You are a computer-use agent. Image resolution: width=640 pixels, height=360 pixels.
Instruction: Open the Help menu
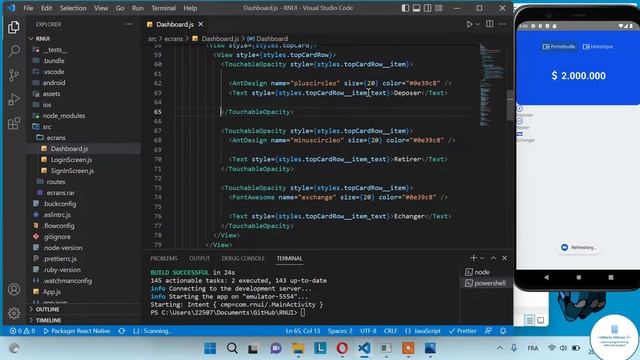tap(190, 8)
